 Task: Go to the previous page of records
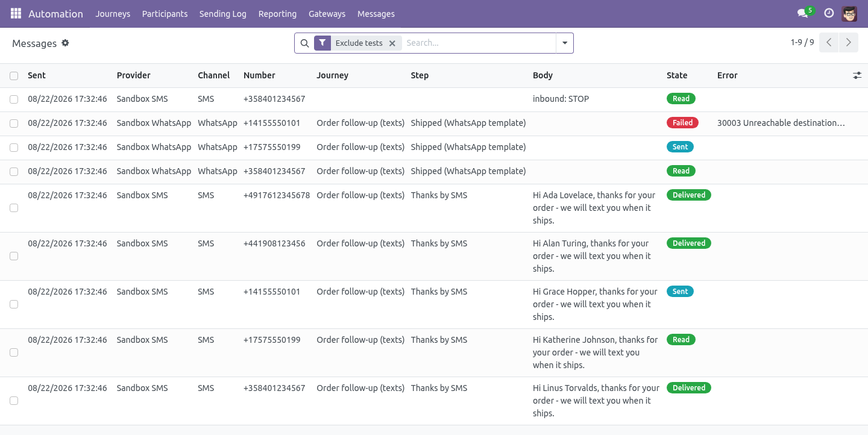point(829,42)
